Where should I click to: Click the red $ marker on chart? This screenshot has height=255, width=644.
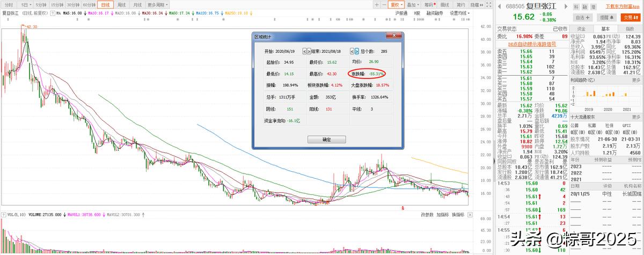click(x=402, y=208)
